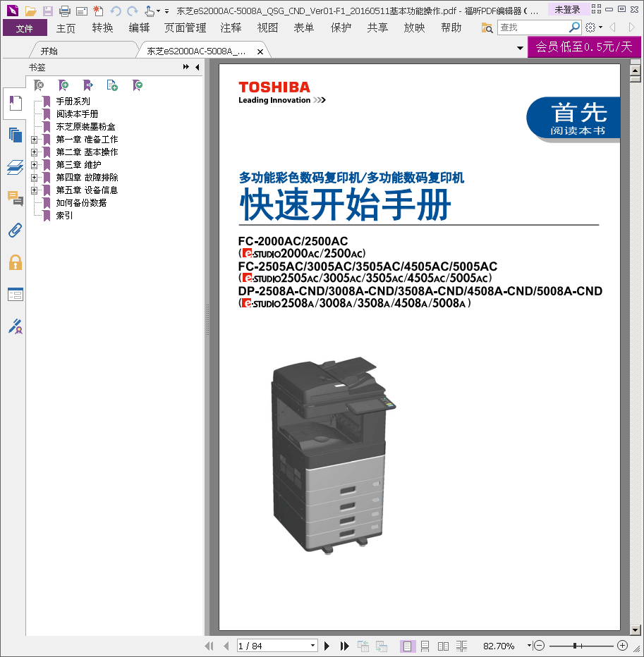Click the zoom in plus button
Screen dimensions: 644x657
(x=623, y=646)
